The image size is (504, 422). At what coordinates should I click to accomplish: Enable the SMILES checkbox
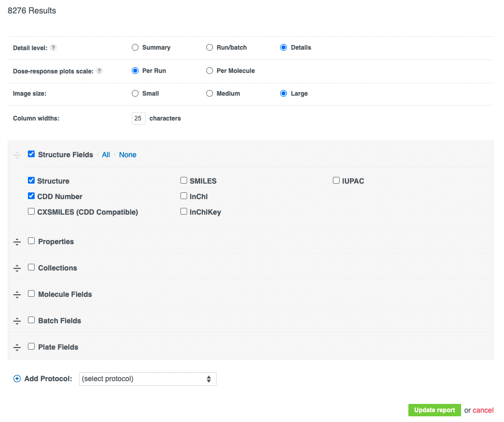(x=184, y=180)
